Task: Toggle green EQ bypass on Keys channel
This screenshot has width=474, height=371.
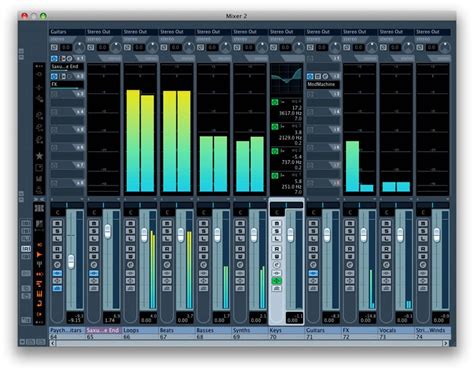Action: pos(277,281)
